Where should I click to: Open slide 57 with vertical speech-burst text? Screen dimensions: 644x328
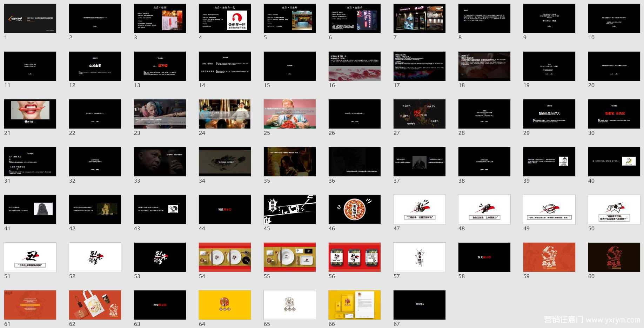coord(420,257)
